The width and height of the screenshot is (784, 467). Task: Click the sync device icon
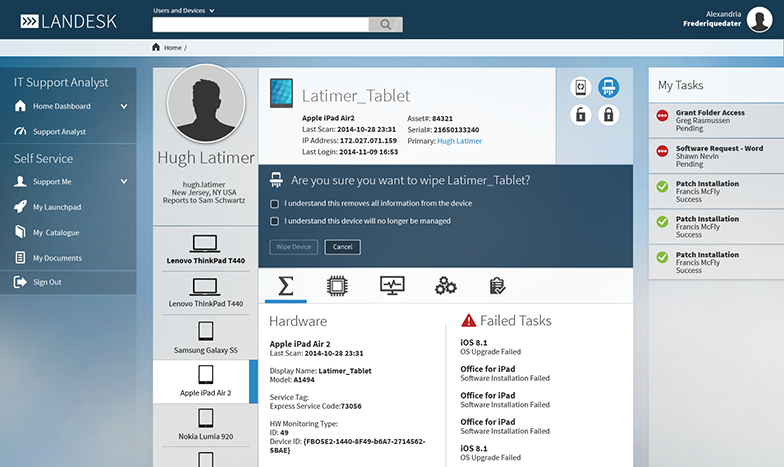(580, 88)
